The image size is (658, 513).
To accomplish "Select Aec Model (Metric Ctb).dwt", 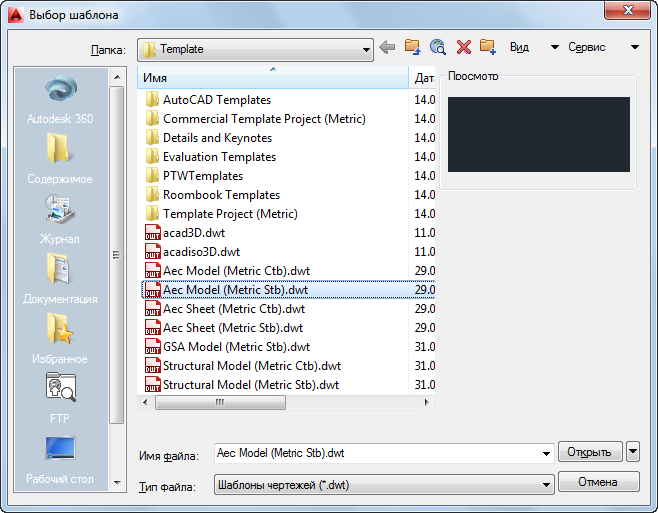I will click(x=236, y=271).
